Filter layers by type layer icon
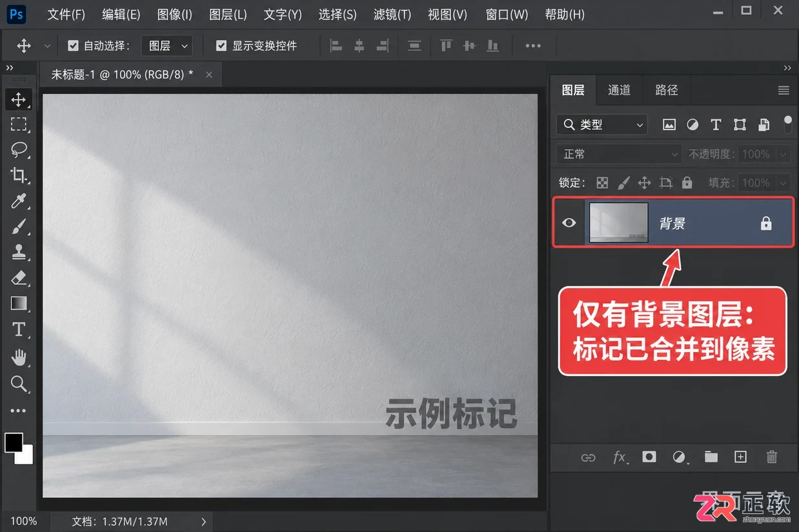Viewport: 799px width, 532px height. click(x=716, y=124)
